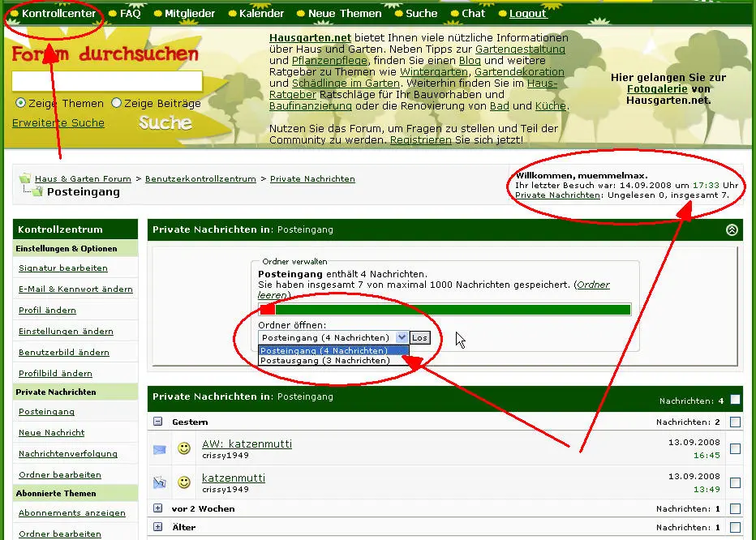The width and height of the screenshot is (756, 540).
Task: Open Benutzerbild ändern in sidebar
Action: [x=63, y=353]
